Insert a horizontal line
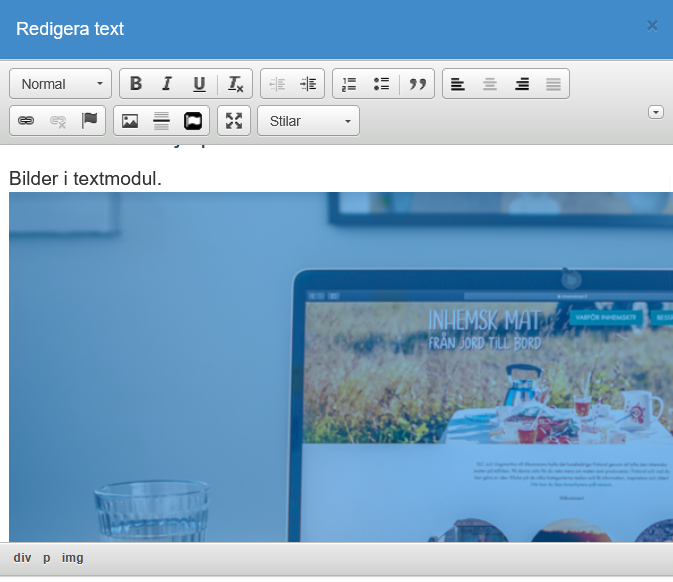Image resolution: width=673 pixels, height=582 pixels. 161,121
